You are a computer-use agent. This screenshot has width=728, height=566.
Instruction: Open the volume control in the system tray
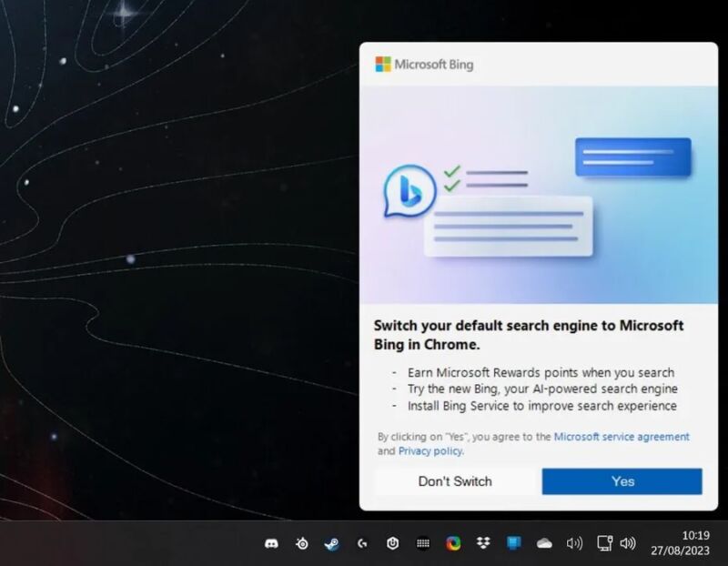point(573,543)
